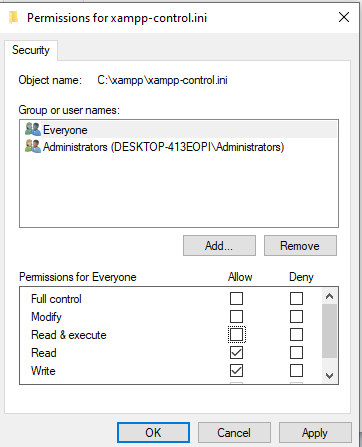Tick Allow for Read & execute

point(236,334)
